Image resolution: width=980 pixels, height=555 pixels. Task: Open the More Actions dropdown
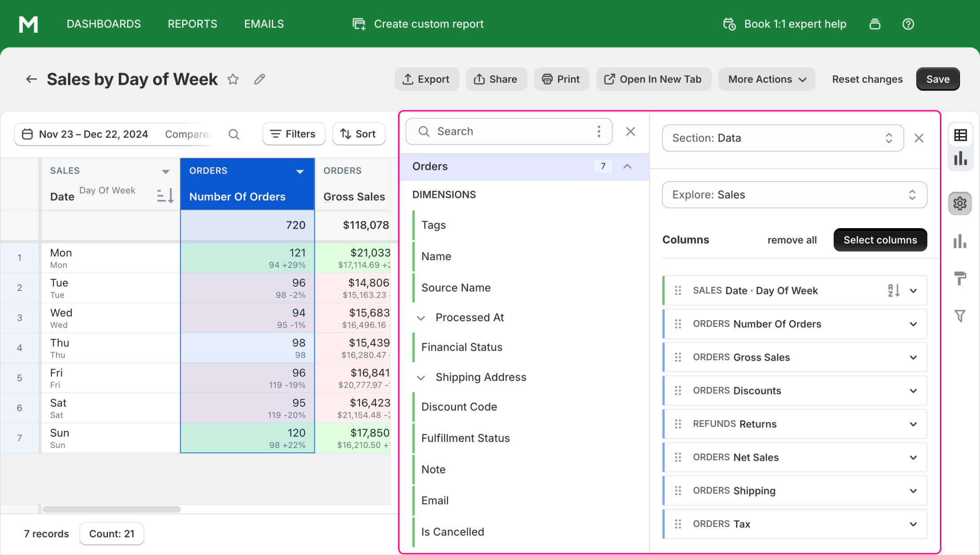pyautogui.click(x=767, y=79)
